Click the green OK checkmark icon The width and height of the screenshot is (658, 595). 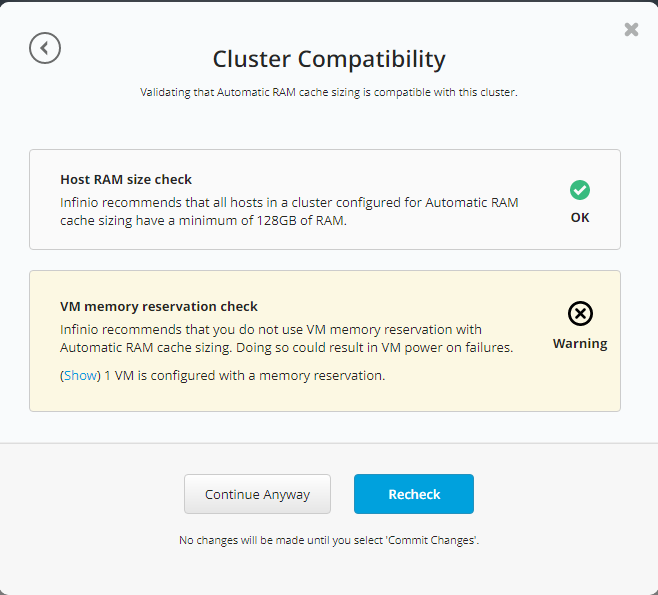click(580, 190)
